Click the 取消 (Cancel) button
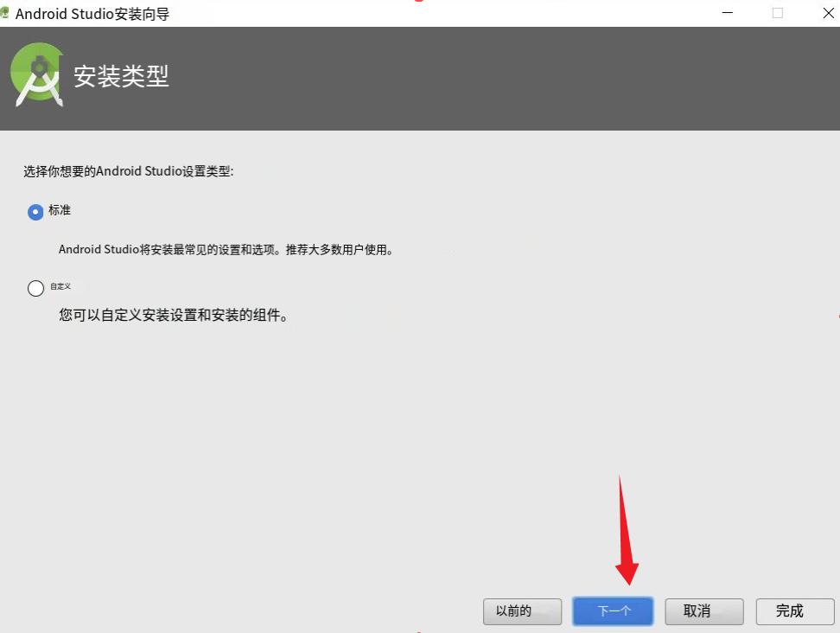This screenshot has height=633, width=840. [704, 611]
